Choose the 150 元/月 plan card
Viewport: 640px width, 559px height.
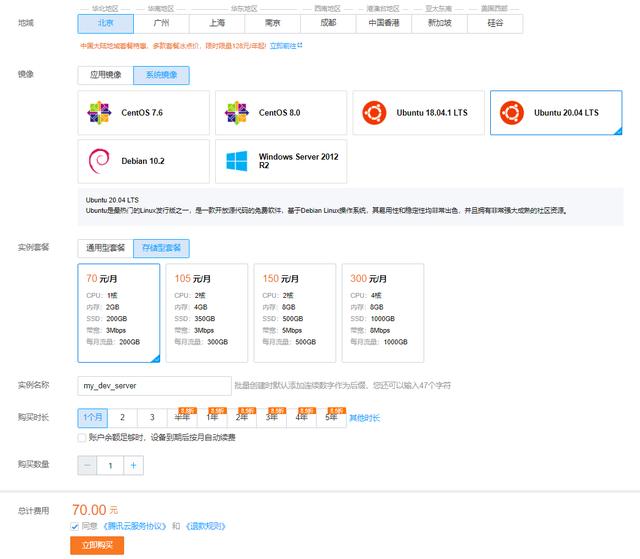coord(295,313)
